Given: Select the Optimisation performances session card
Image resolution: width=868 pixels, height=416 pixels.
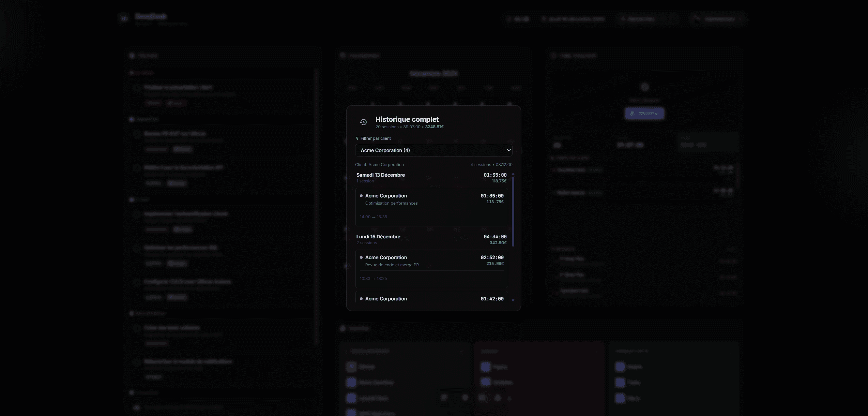Looking at the screenshot, I should click(x=431, y=207).
